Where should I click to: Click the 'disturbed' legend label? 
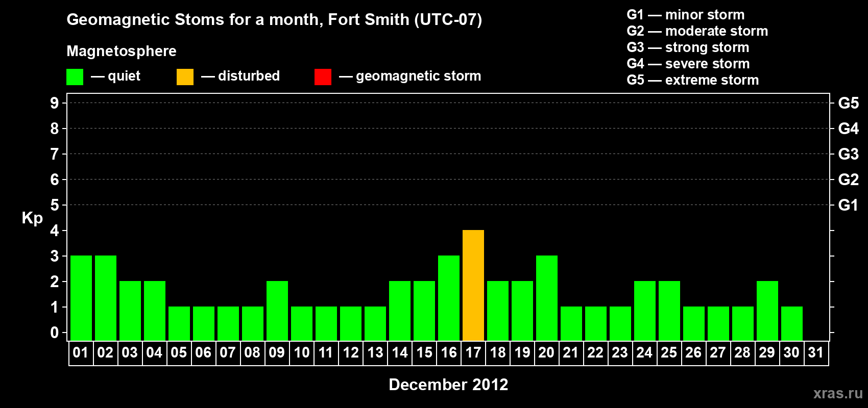point(249,76)
